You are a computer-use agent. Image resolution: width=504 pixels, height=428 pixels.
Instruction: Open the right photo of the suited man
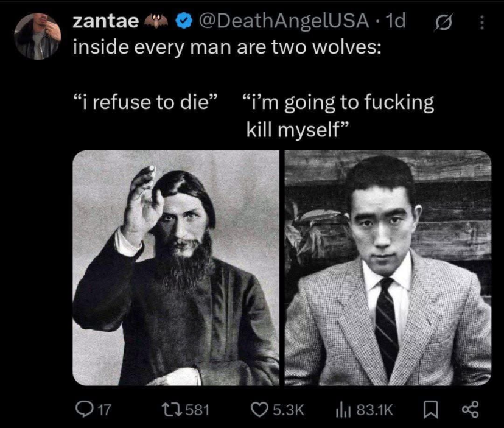[388, 268]
